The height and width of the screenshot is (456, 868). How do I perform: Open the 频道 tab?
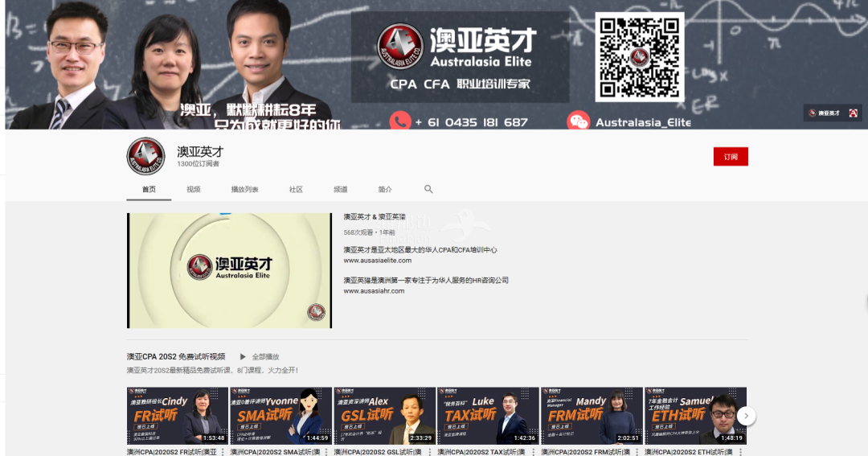341,190
